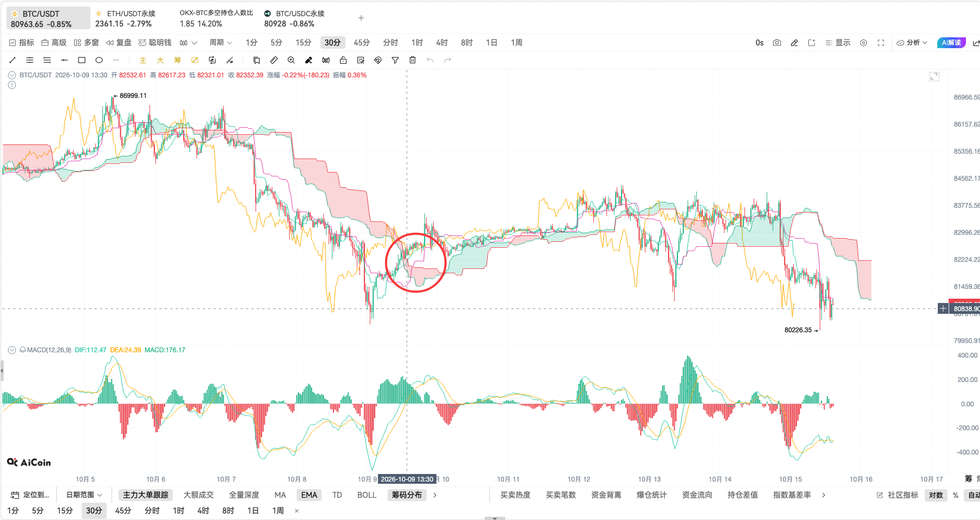Image resolution: width=980 pixels, height=520 pixels.
Task: Open the ruler measure tool
Action: [274, 60]
